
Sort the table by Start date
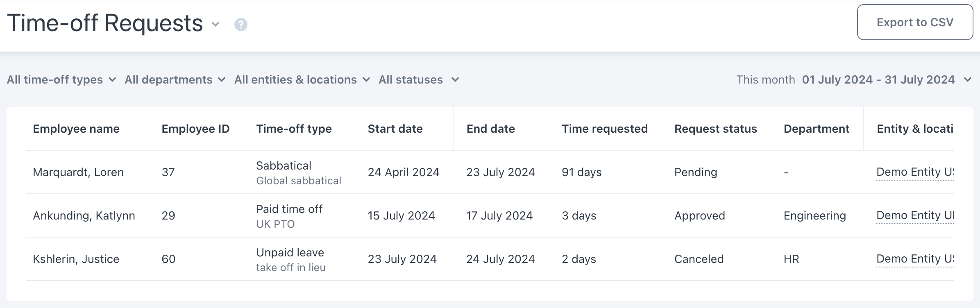(x=395, y=129)
